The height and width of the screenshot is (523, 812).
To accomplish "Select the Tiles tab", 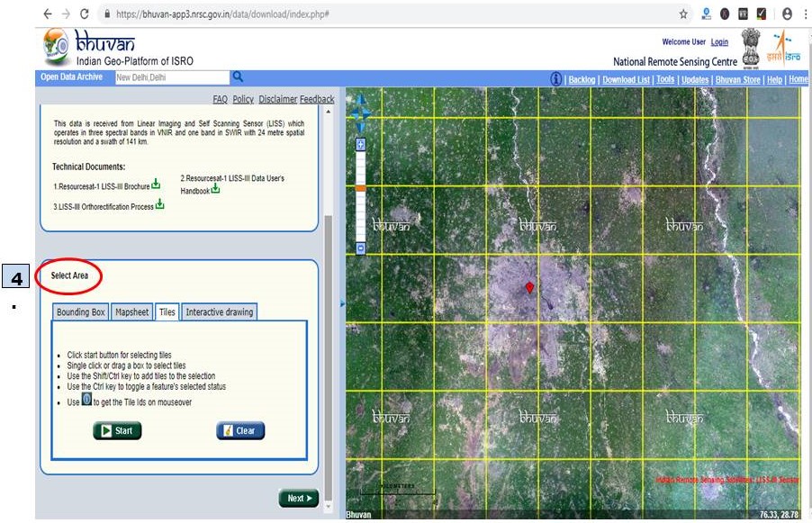I will point(167,311).
